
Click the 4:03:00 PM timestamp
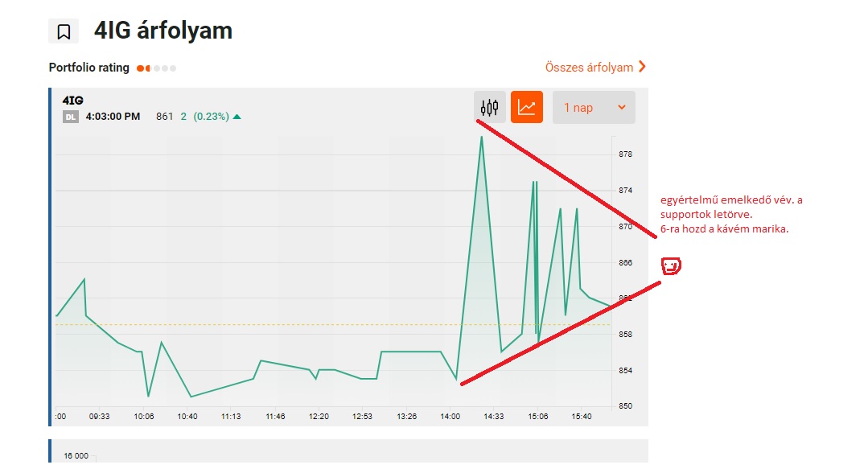113,117
